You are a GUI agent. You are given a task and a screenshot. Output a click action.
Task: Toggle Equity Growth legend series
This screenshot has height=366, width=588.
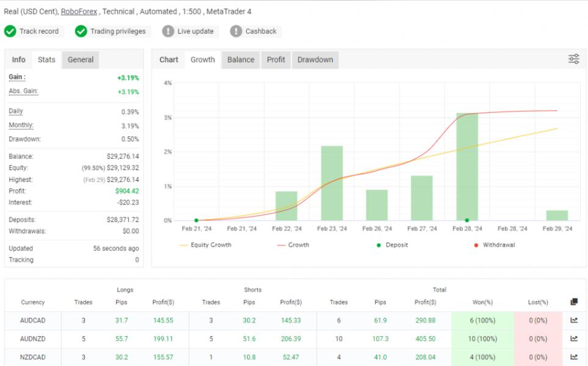click(205, 245)
